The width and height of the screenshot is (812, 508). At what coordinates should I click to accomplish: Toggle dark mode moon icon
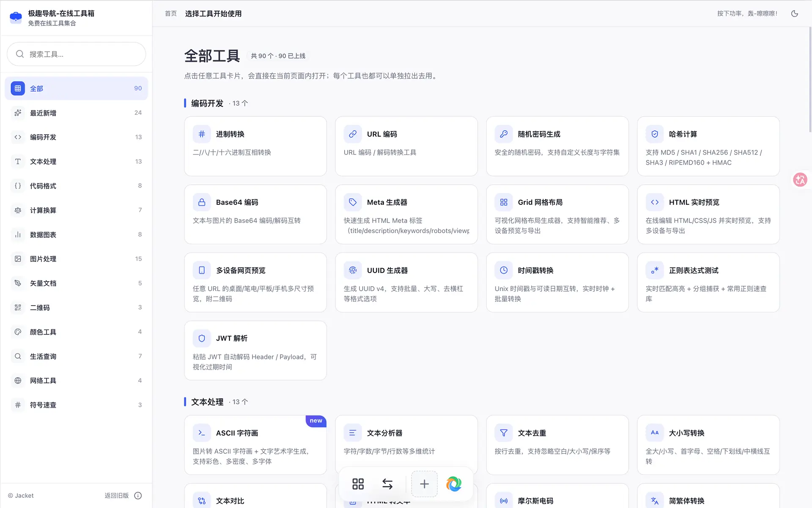tap(795, 14)
